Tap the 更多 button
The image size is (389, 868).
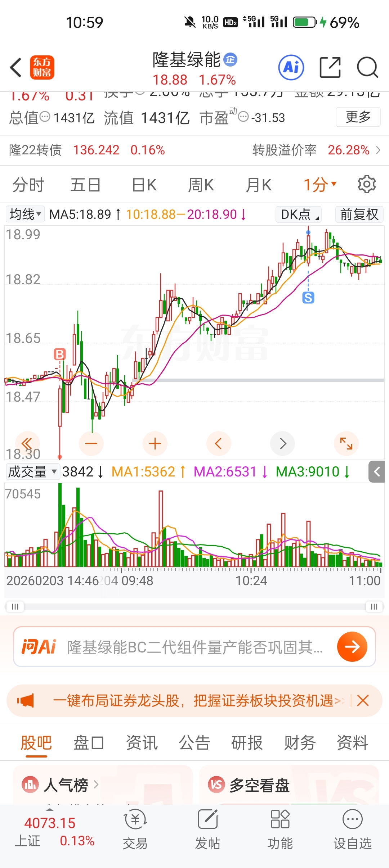[358, 117]
